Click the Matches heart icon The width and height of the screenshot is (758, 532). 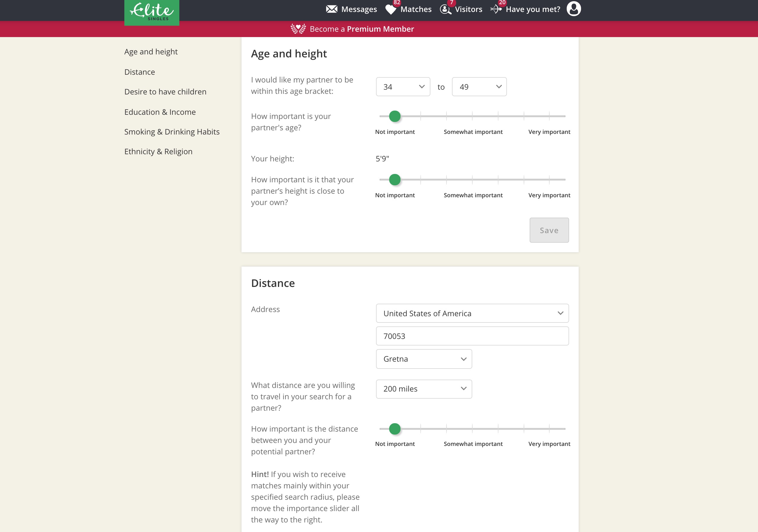pos(391,10)
